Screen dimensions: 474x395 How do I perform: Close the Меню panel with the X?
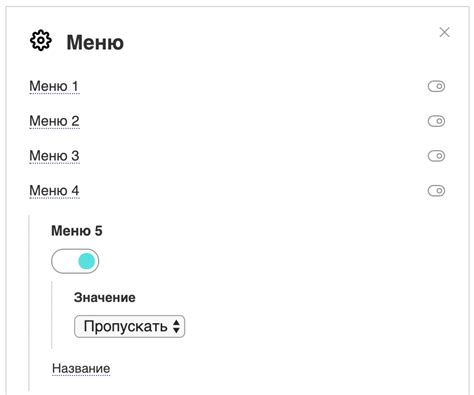[x=444, y=32]
